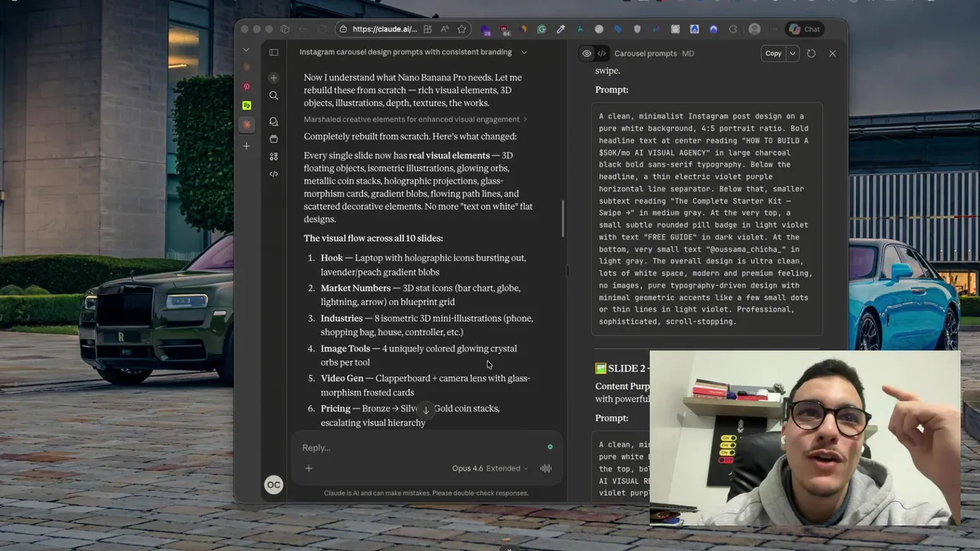Open the chat title dropdown chevron
Screen dimensions: 980x551
coord(524,52)
